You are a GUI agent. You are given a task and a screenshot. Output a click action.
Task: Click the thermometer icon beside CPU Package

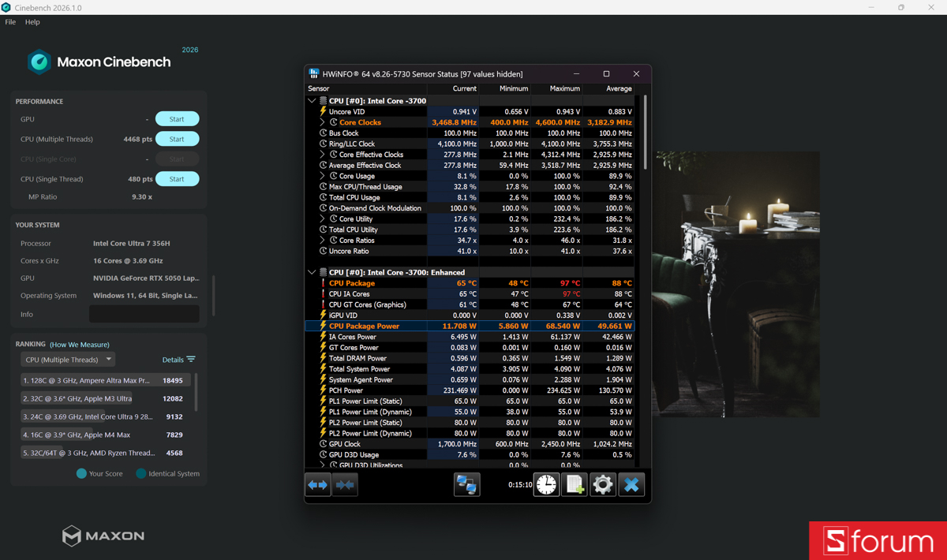coord(323,283)
